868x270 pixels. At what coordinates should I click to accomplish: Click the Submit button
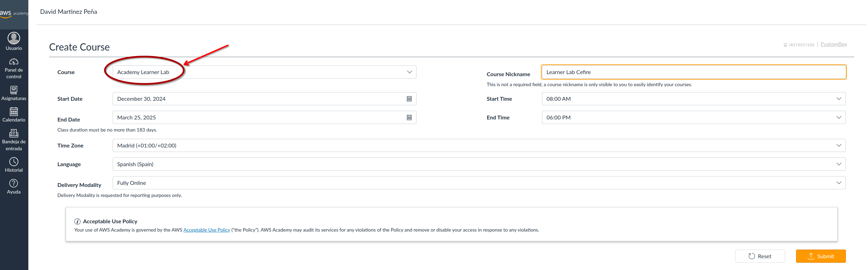pos(820,256)
